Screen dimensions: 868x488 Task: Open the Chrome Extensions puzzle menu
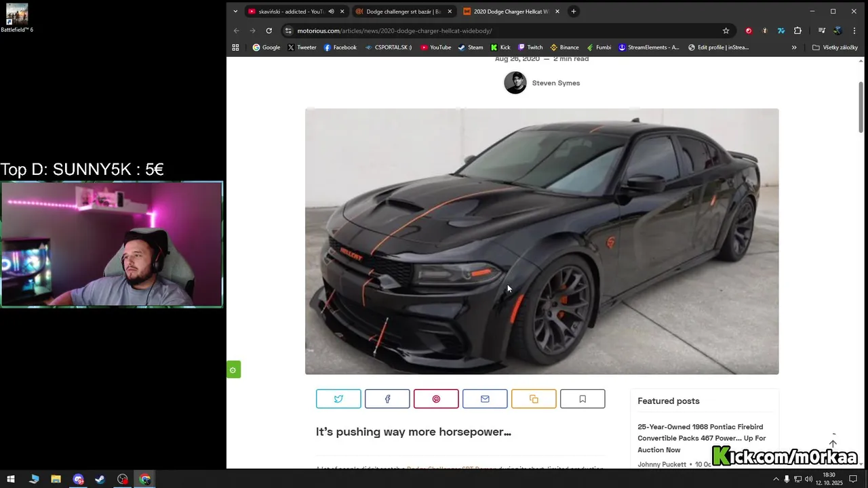(x=797, y=30)
